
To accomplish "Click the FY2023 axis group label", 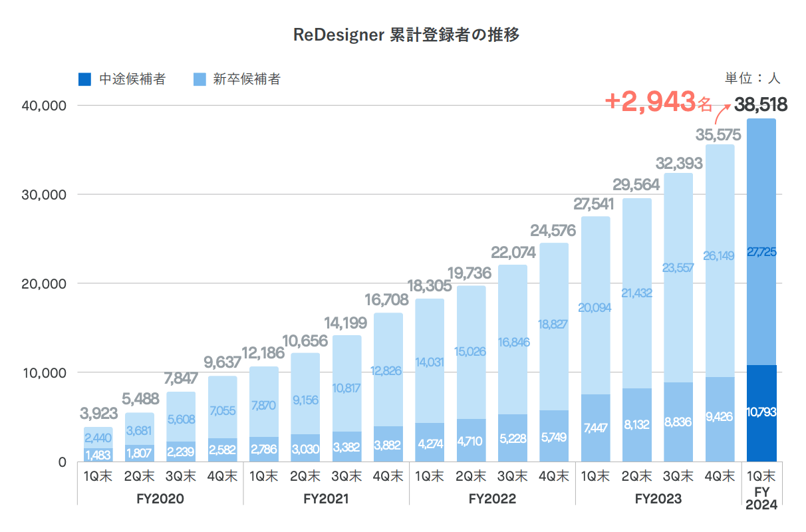I will coord(658,498).
